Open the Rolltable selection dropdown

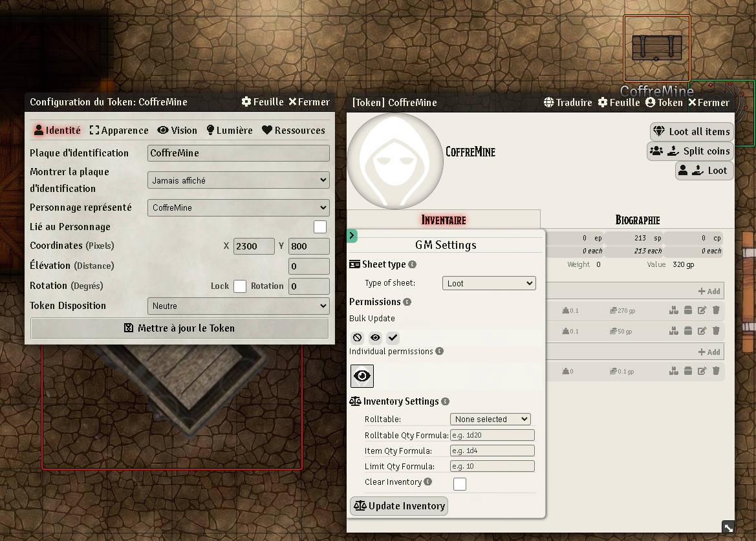pyautogui.click(x=490, y=418)
